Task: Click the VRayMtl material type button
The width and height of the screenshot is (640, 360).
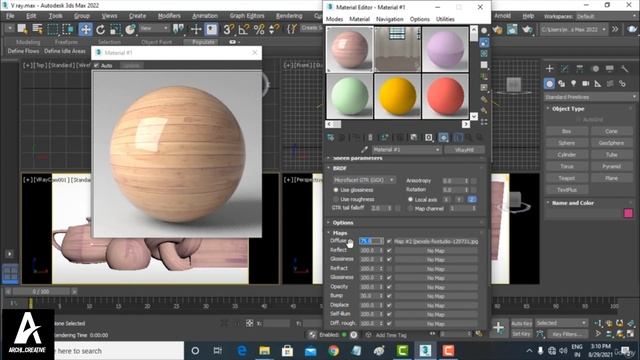Action: 464,150
